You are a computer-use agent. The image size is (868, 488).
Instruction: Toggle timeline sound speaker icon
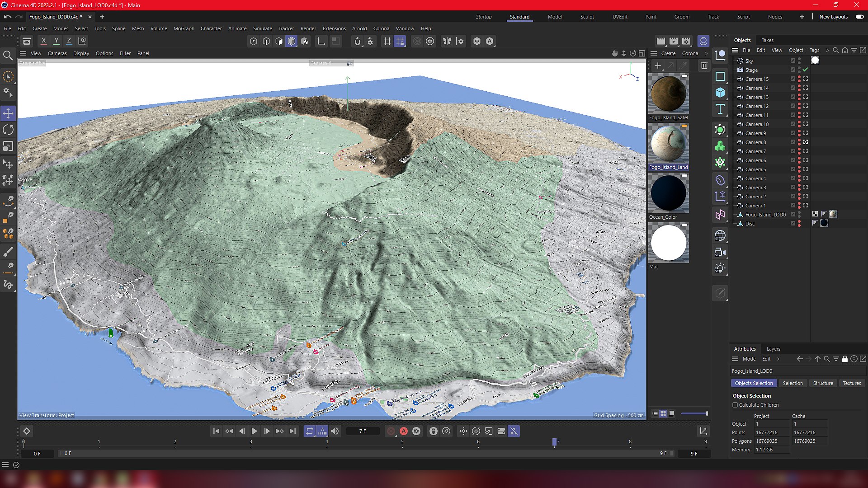click(x=335, y=432)
